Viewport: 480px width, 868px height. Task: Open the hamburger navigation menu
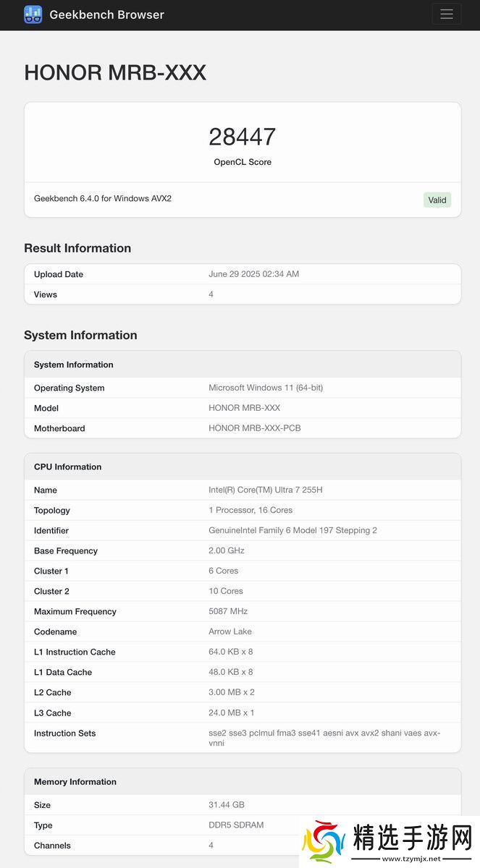point(446,14)
